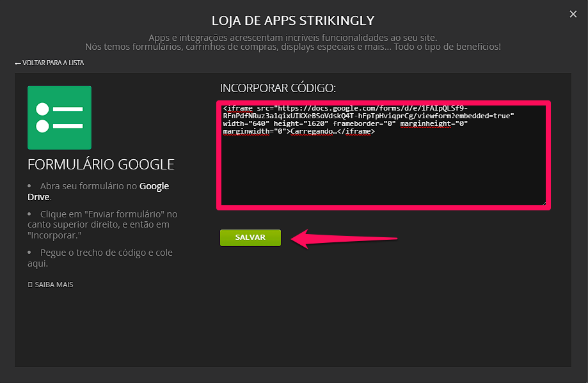This screenshot has width=588, height=383.
Task: Click the 'Apps e integrações' subtitle line
Action: click(293, 38)
